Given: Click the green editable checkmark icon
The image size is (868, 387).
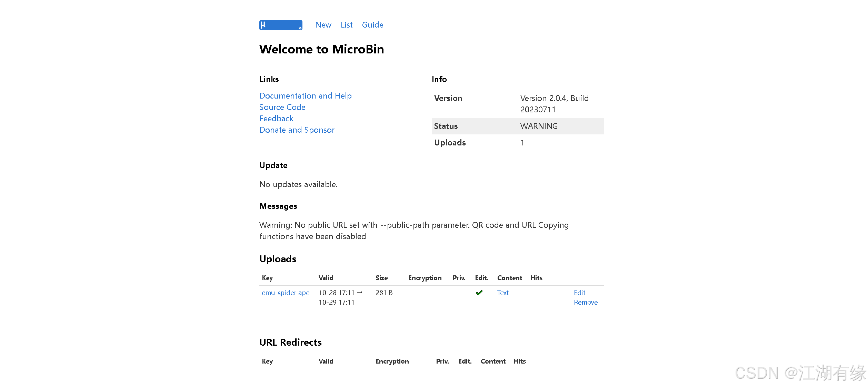Looking at the screenshot, I should [x=479, y=293].
